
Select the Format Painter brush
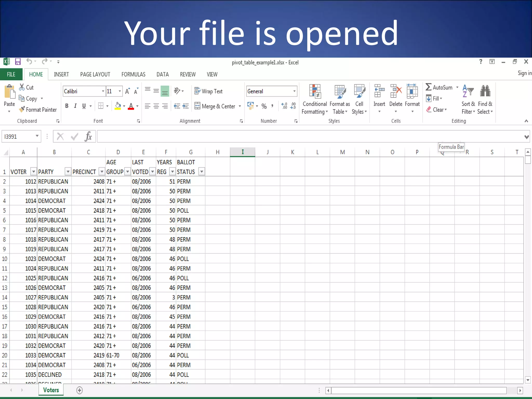pyautogui.click(x=22, y=110)
